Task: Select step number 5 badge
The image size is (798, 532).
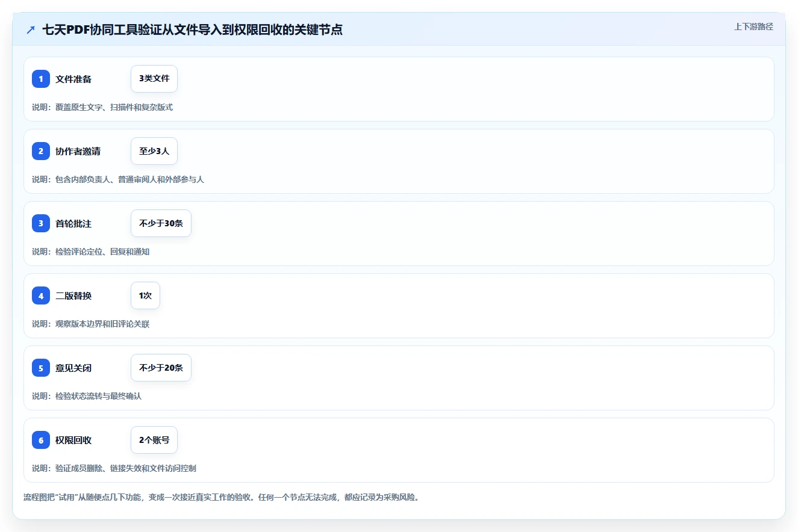Action: (41, 368)
